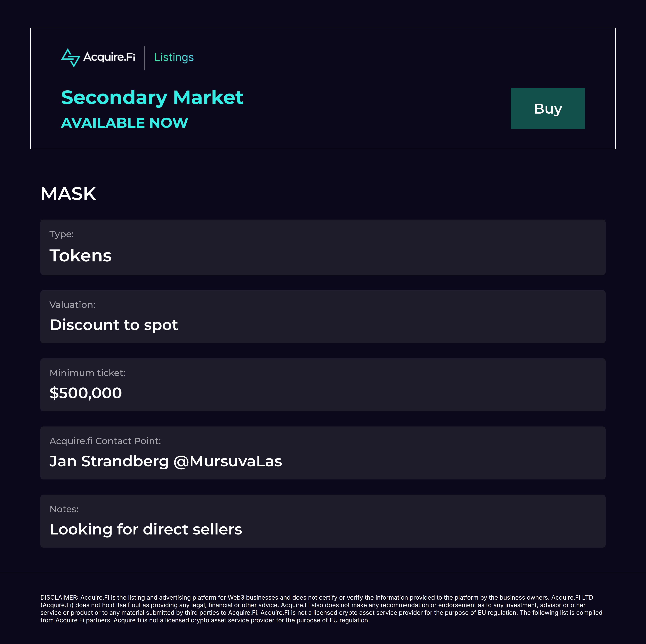This screenshot has height=644, width=646.
Task: Click the Secondary Market heading
Action: coord(152,98)
